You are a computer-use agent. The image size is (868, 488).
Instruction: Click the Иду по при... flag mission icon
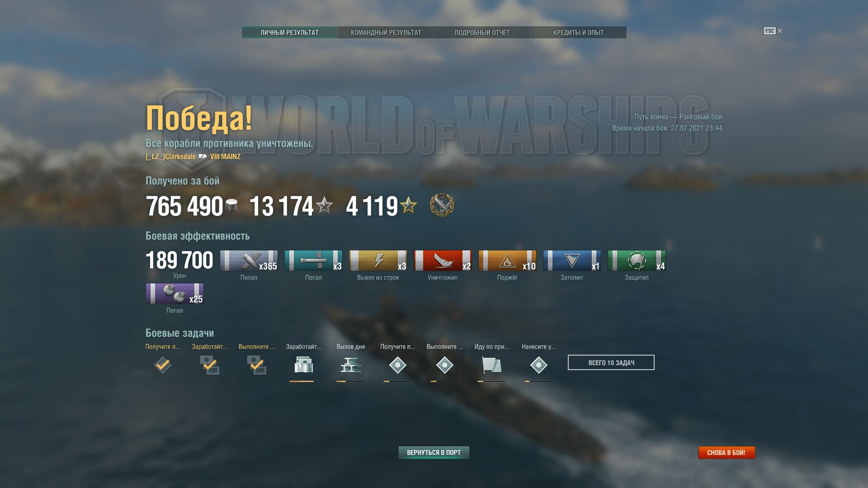(x=491, y=365)
